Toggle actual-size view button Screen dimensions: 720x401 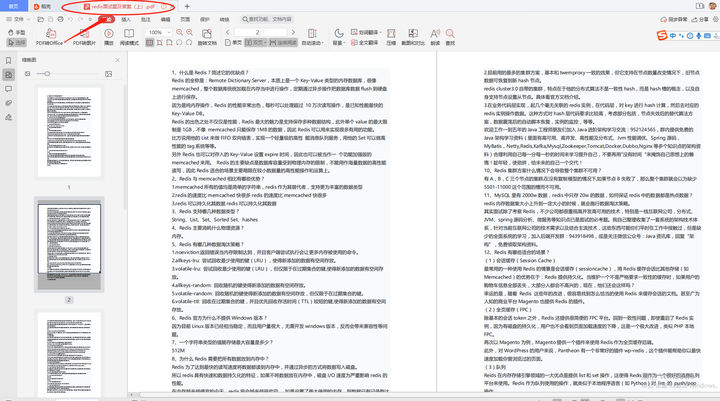[x=150, y=42]
